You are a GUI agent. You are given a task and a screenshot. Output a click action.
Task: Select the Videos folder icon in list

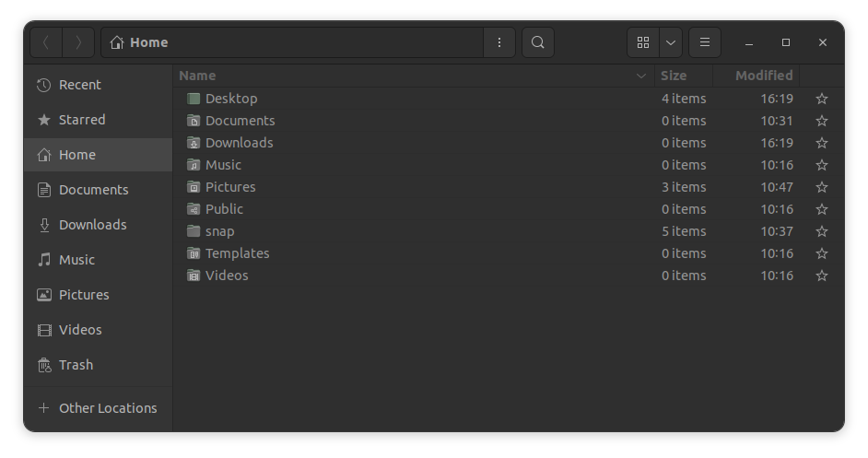coord(194,276)
